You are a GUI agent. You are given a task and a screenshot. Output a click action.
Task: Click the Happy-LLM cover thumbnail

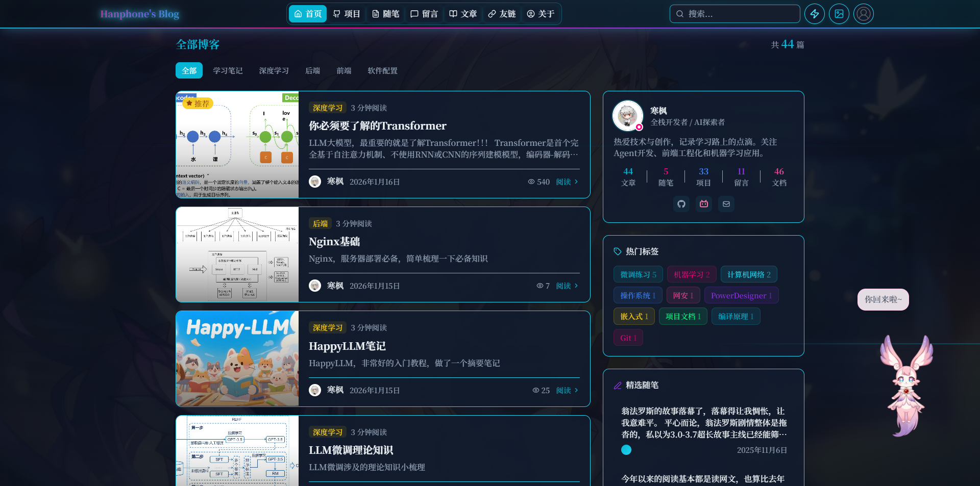tap(237, 359)
